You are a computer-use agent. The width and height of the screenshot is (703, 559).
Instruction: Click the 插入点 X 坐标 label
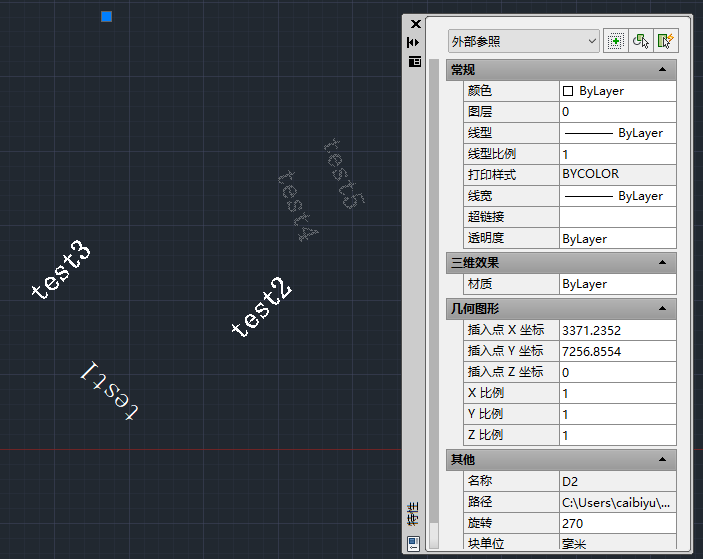506,330
